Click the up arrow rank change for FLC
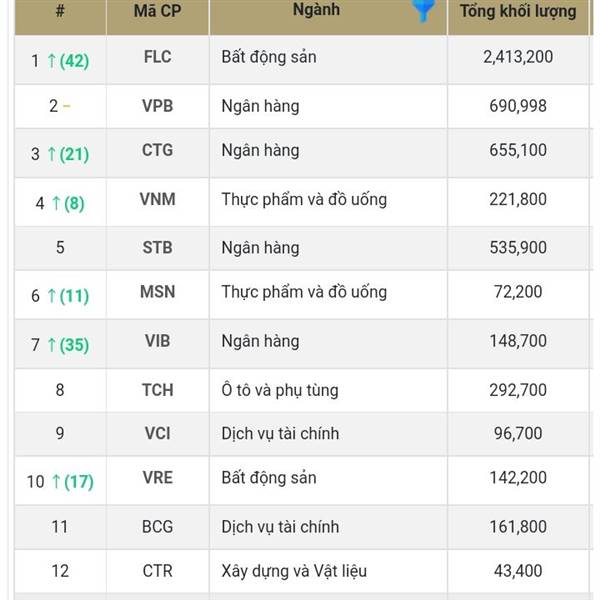The height and width of the screenshot is (600, 600). click(68, 61)
